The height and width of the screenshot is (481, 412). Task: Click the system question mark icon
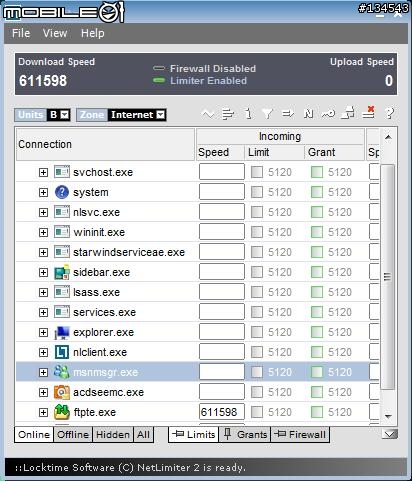(62, 192)
